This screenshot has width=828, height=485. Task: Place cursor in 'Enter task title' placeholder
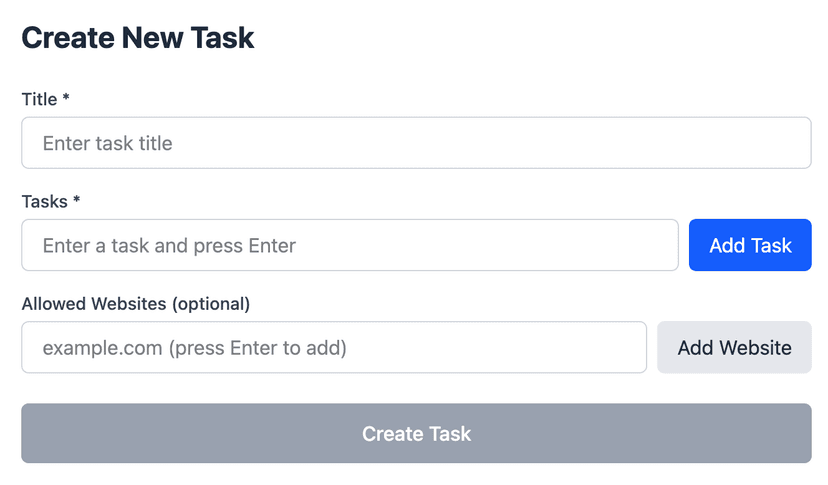[108, 143]
